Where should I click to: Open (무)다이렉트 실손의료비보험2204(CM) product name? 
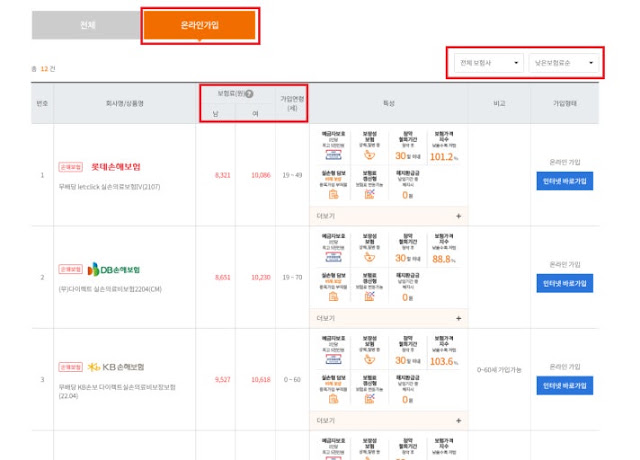coord(110,289)
